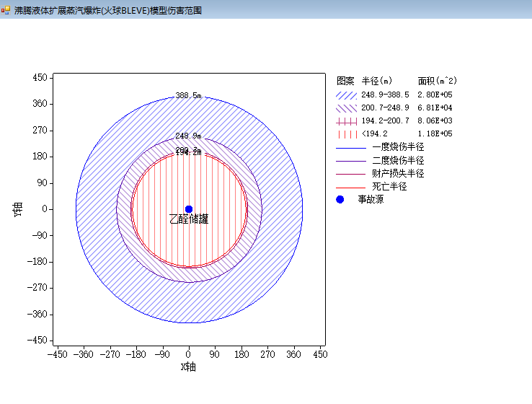The image size is (532, 404).
Task: Click the 194.2m radius label
Action: coord(189,153)
